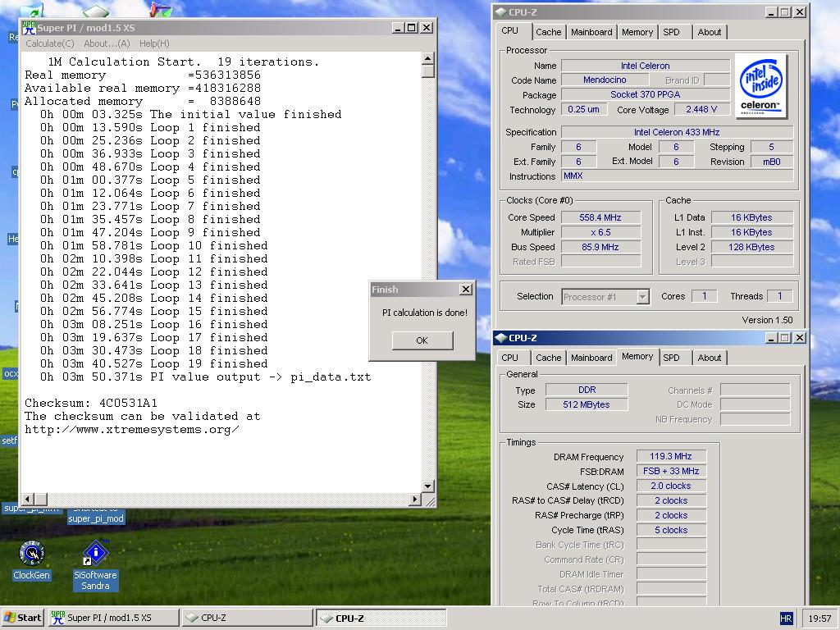
Task: Close the top CPU-Z window
Action: pos(800,11)
